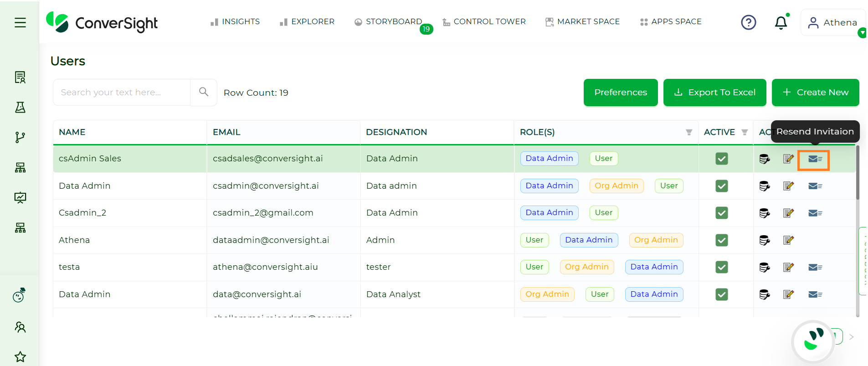Image resolution: width=868 pixels, height=366 pixels.
Task: Click the Preferences button
Action: 621,93
